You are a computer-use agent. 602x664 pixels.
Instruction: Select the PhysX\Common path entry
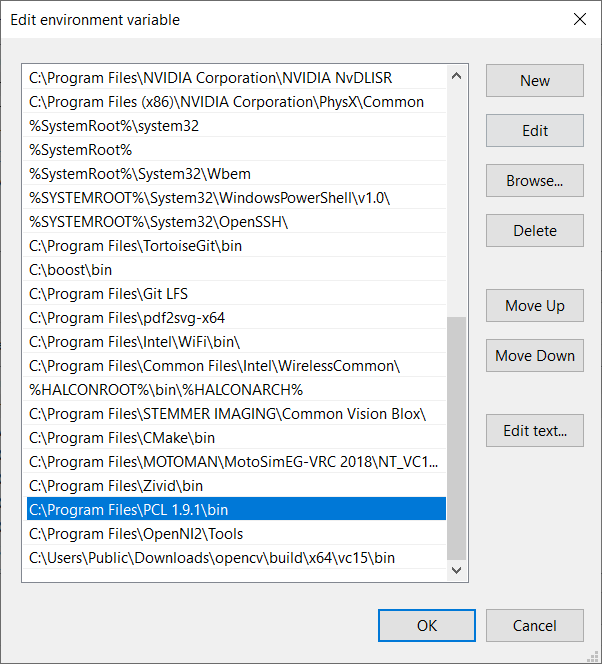pyautogui.click(x=236, y=102)
